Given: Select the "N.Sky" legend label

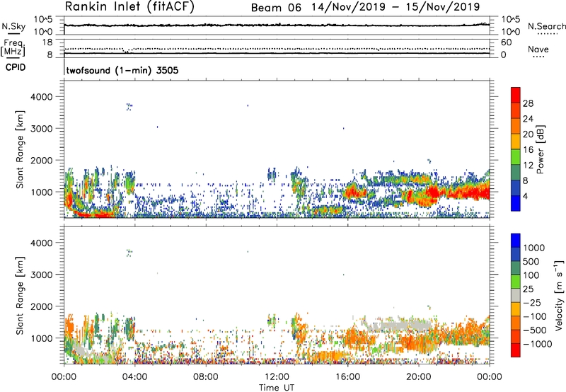Looking at the screenshot, I should pyautogui.click(x=13, y=26).
